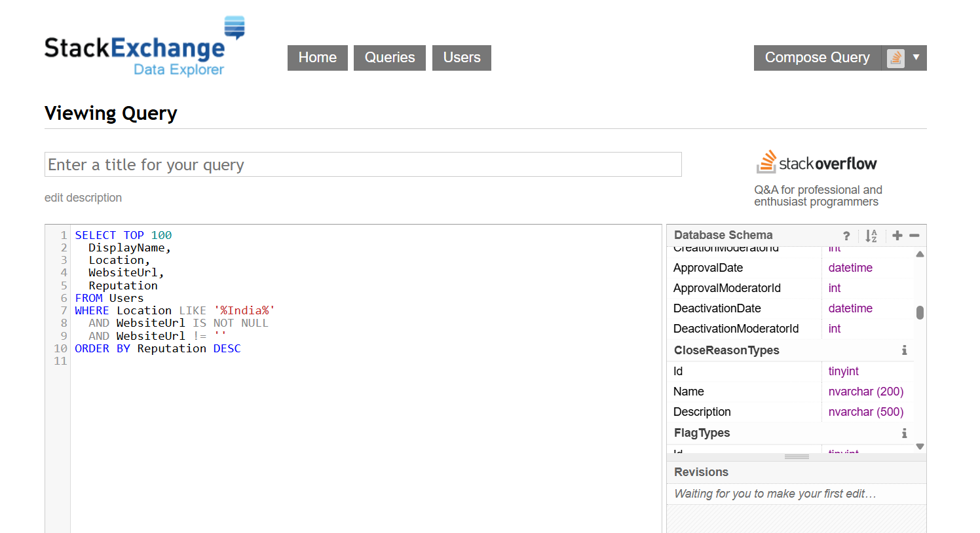Click the schema panel resize handle

[x=797, y=456]
